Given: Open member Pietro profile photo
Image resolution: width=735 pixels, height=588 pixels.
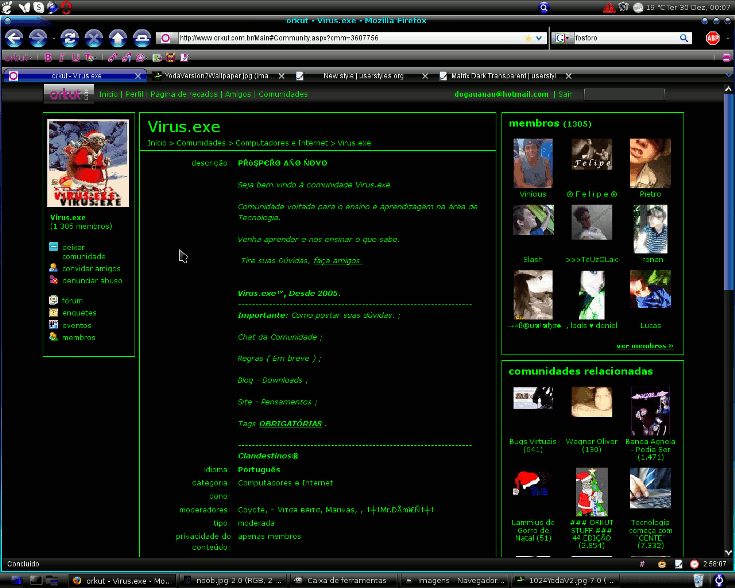Looking at the screenshot, I should (650, 163).
